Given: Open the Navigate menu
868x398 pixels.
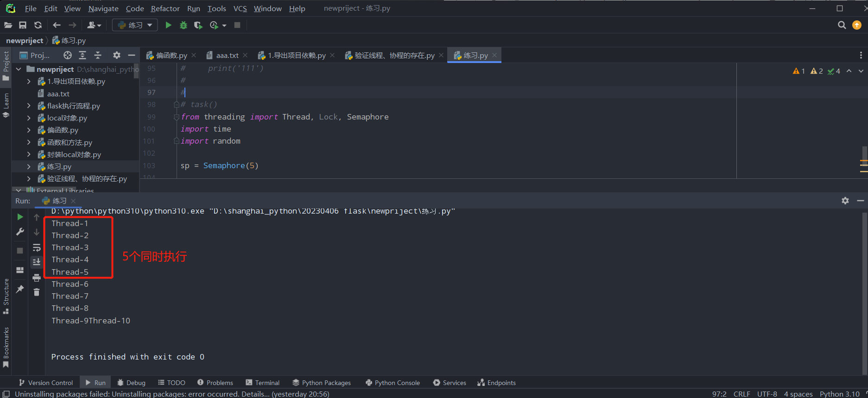Looking at the screenshot, I should (x=103, y=8).
